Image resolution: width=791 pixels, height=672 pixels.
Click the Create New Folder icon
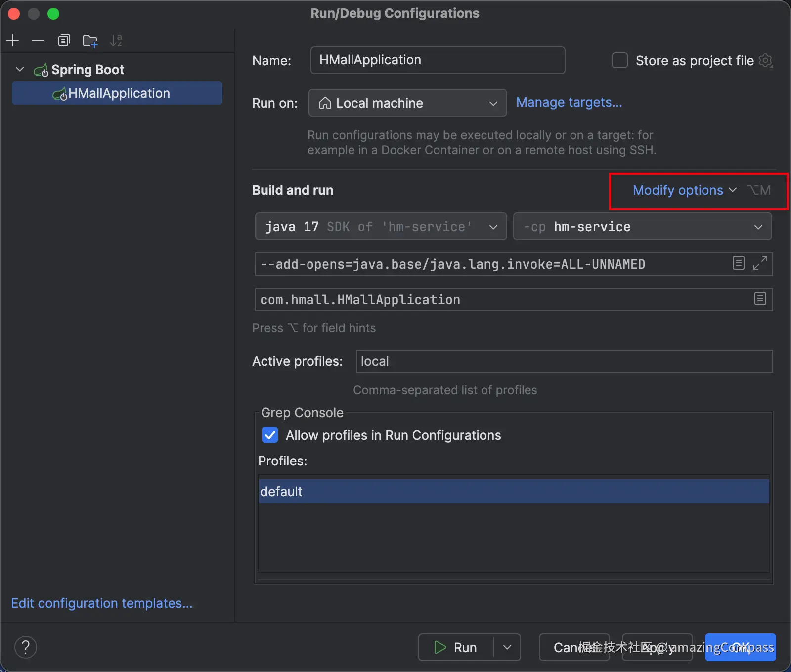click(90, 41)
